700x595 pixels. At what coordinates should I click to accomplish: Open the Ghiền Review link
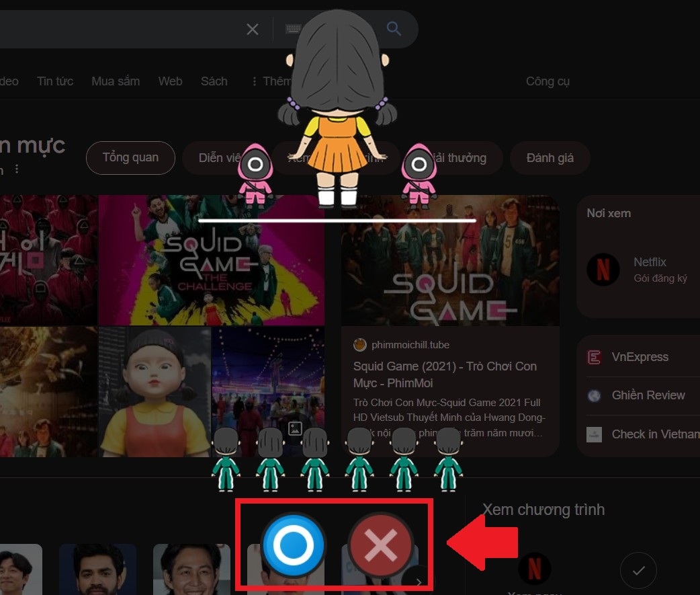click(x=648, y=395)
